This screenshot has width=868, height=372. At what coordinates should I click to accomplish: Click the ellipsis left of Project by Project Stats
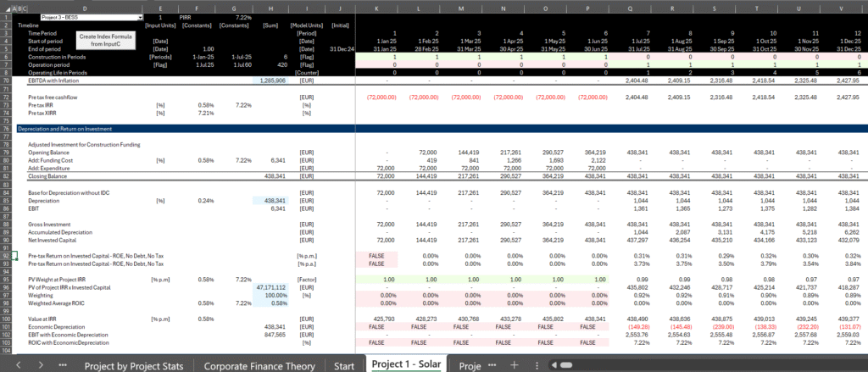[63, 364]
